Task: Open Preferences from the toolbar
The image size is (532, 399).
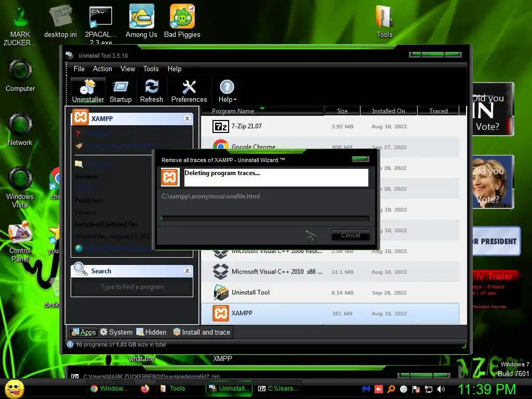Action: (189, 90)
